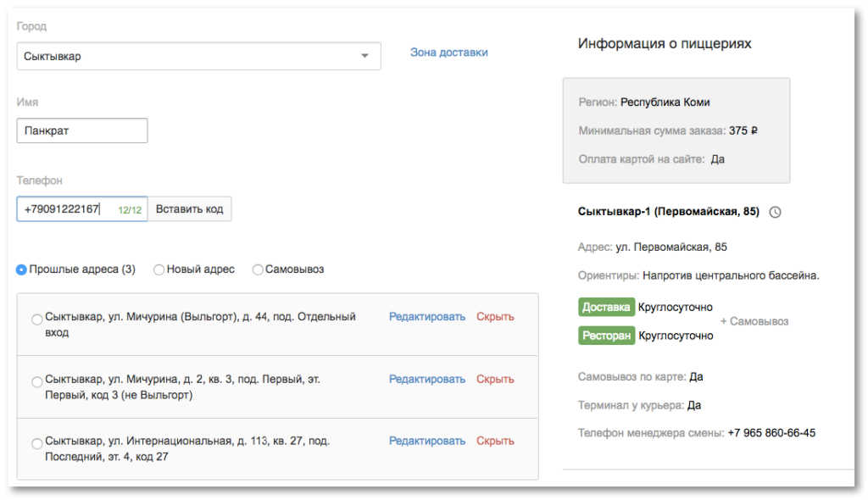Edit the Интернациональная address entry

click(x=427, y=442)
